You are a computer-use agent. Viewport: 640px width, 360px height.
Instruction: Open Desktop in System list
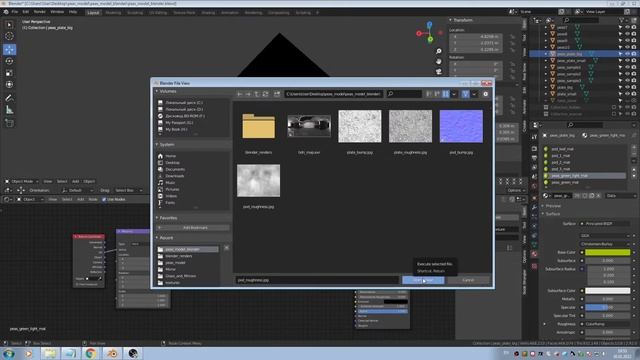pos(172,163)
